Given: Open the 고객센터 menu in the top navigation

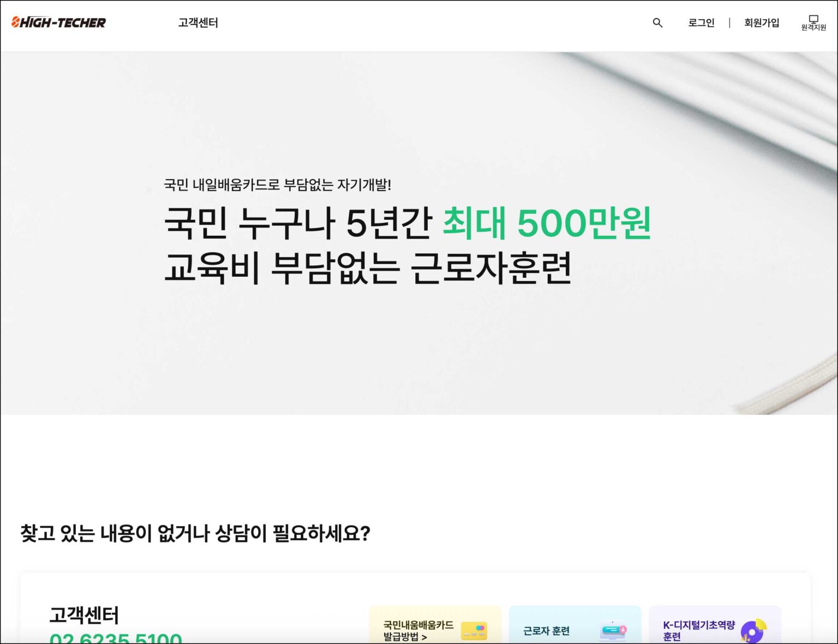Looking at the screenshot, I should 198,23.
